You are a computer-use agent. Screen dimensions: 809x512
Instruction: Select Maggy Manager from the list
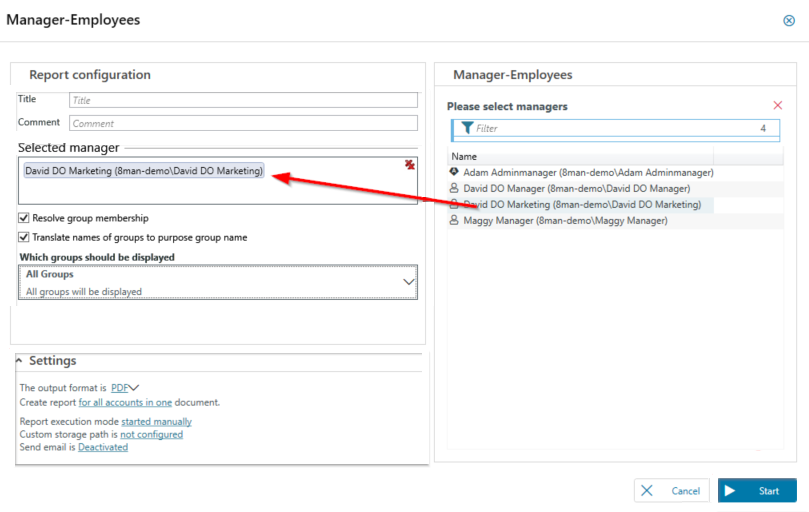tap(565, 220)
